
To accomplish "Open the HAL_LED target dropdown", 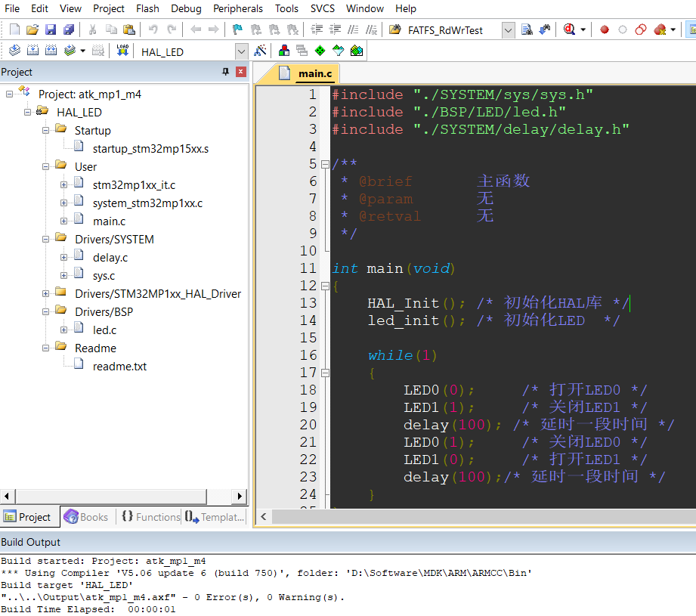I will click(x=241, y=51).
